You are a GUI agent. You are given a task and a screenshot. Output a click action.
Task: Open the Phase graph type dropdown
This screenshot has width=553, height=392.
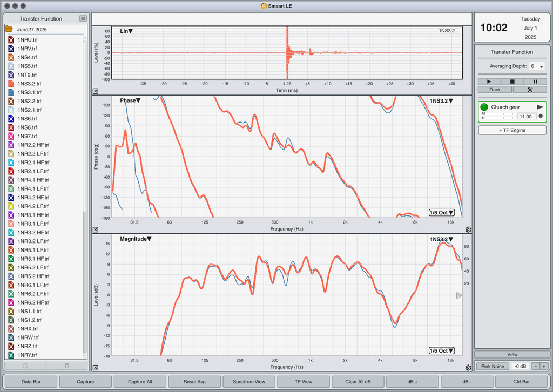point(130,100)
